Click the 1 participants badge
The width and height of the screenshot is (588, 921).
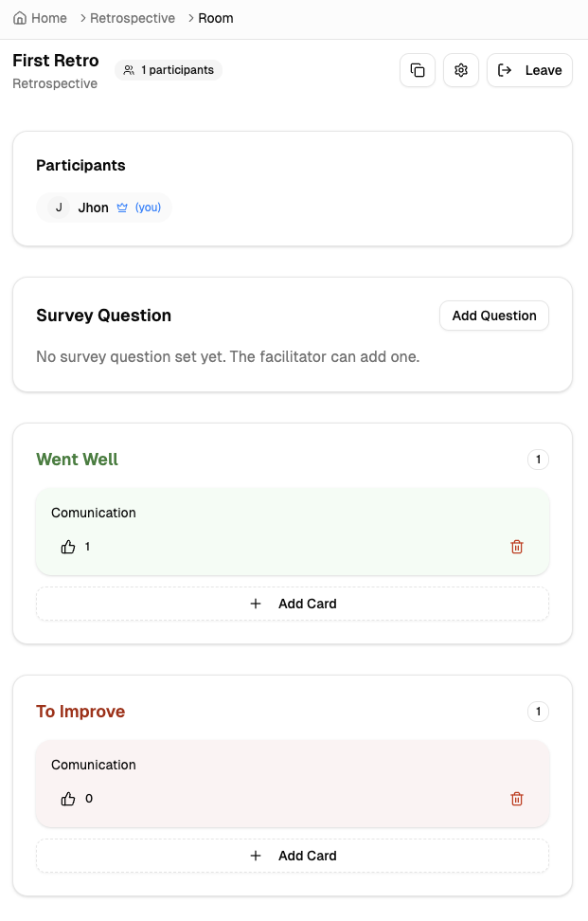(x=169, y=70)
